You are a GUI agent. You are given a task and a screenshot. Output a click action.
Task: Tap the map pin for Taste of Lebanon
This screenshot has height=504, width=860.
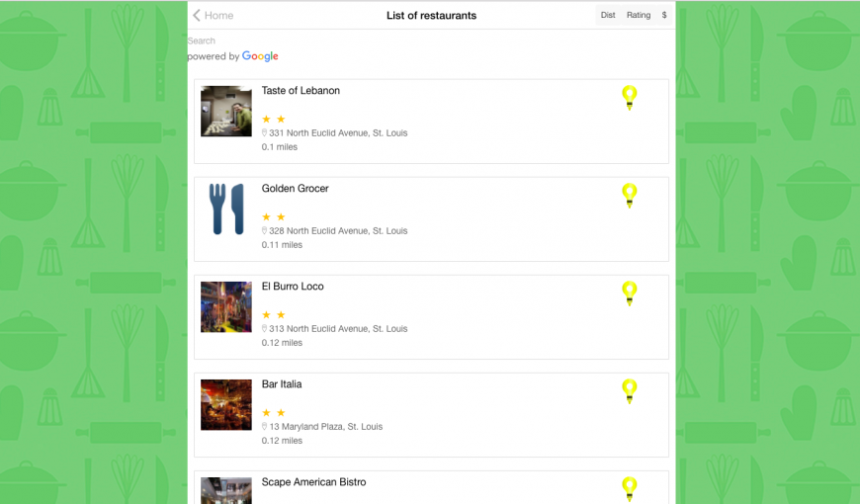pos(629,98)
